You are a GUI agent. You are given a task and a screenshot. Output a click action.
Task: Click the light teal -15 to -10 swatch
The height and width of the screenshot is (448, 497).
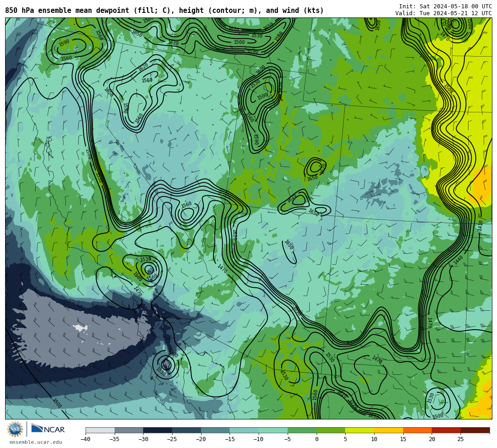pyautogui.click(x=244, y=430)
